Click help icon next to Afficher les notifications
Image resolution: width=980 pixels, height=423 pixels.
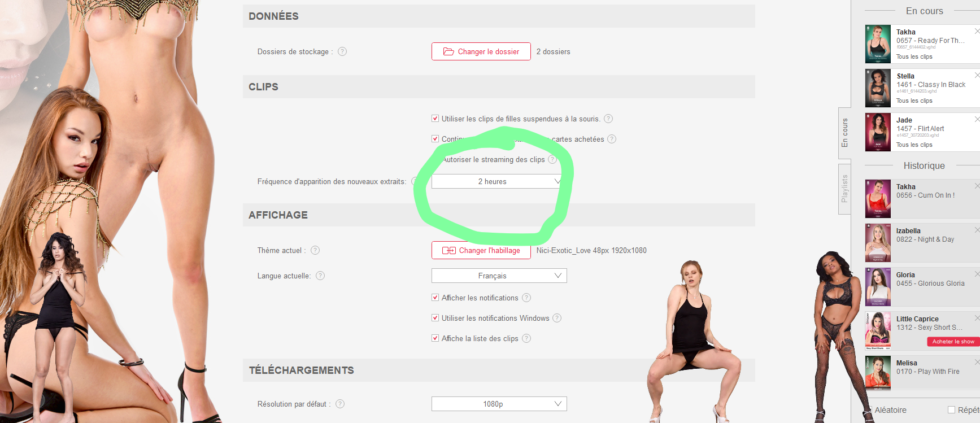(x=526, y=298)
